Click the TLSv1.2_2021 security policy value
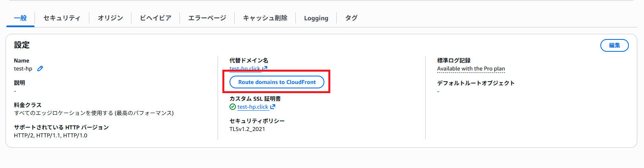The image size is (644, 168). (247, 129)
